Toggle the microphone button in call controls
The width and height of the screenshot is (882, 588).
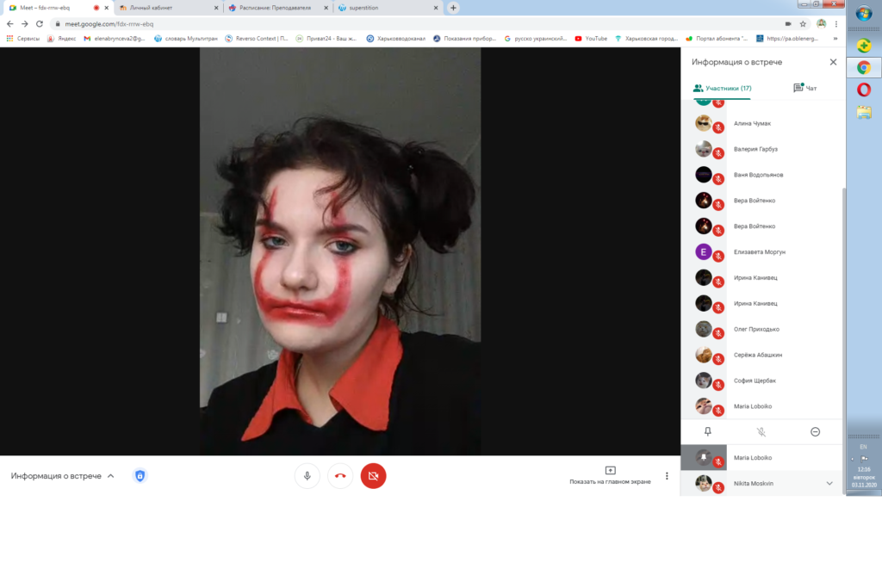coord(307,476)
